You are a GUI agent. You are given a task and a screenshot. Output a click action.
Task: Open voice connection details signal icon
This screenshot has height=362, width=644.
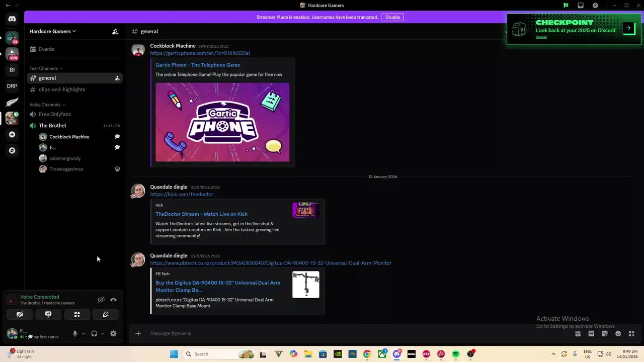click(11, 301)
